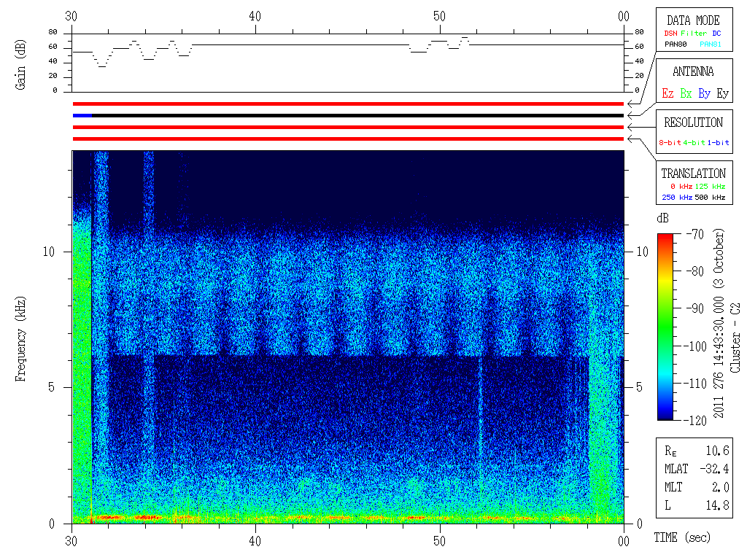
Task: Select the red DSN label
Action: [x=671, y=34]
